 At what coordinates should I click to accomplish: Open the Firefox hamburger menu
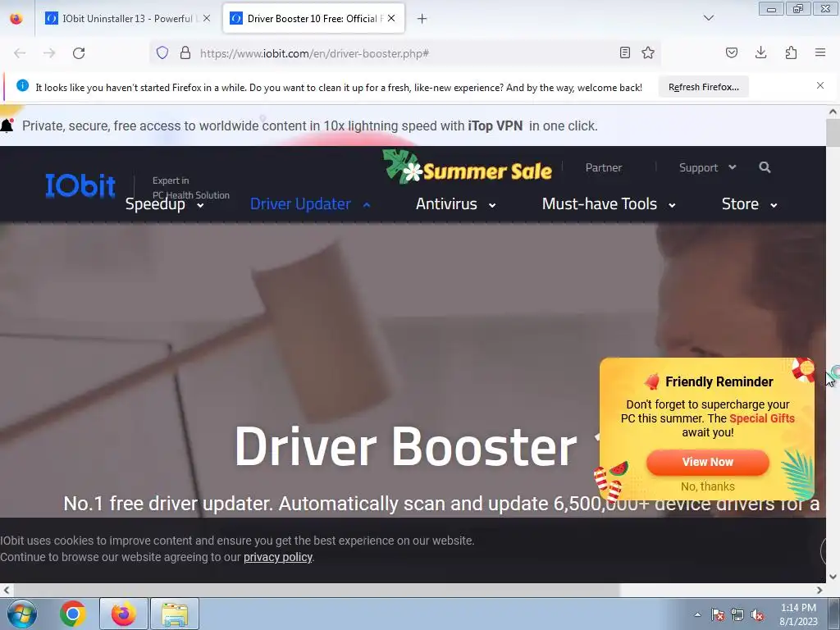point(820,52)
